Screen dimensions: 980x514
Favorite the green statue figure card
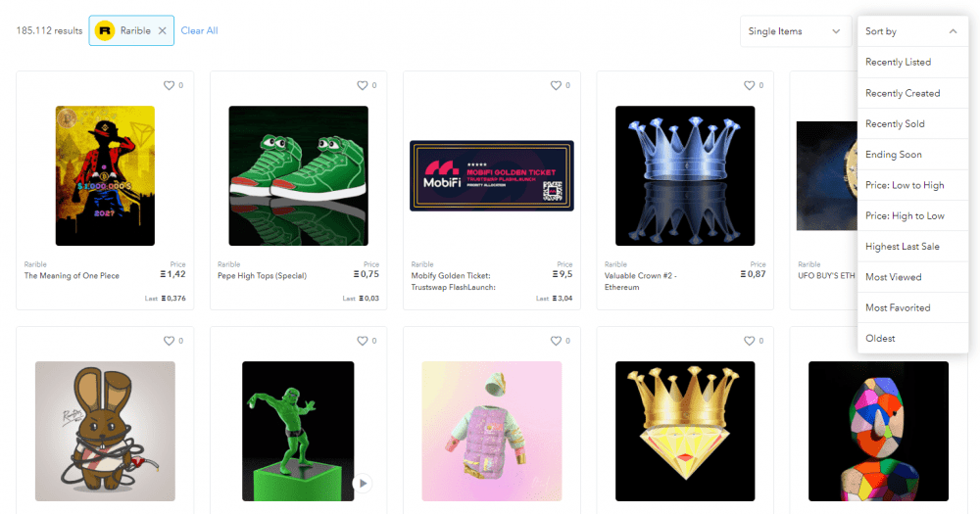coord(363,341)
